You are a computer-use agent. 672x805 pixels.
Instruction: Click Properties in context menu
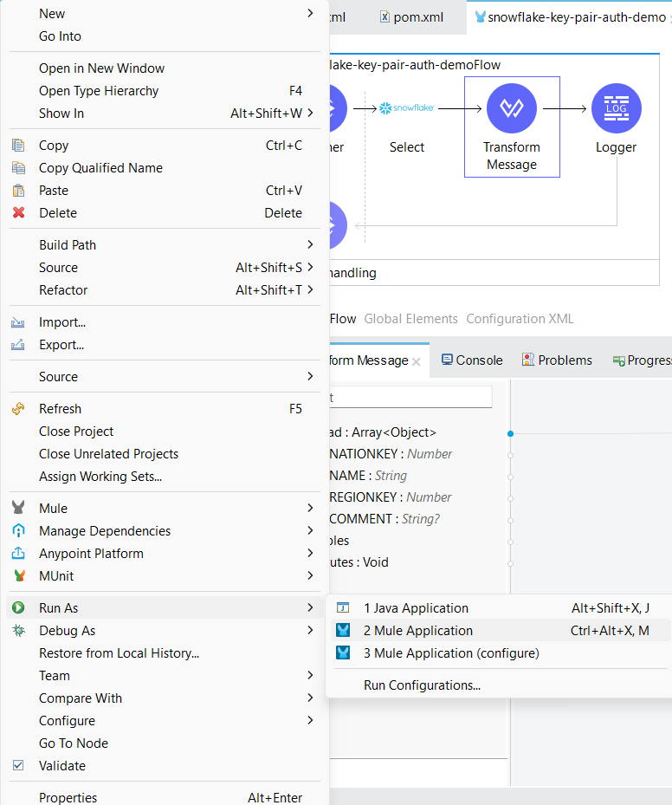point(68,797)
